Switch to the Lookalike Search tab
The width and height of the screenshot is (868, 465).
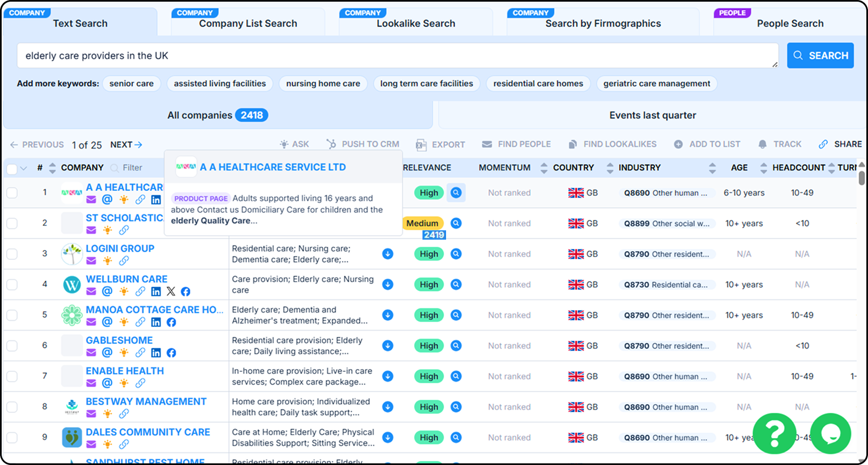(415, 23)
